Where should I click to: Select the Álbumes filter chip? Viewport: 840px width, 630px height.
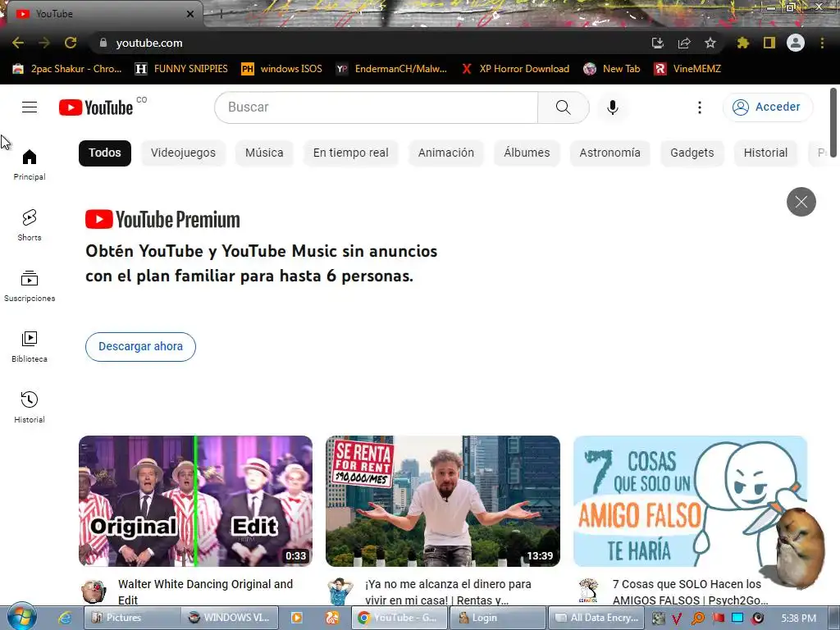pos(527,153)
